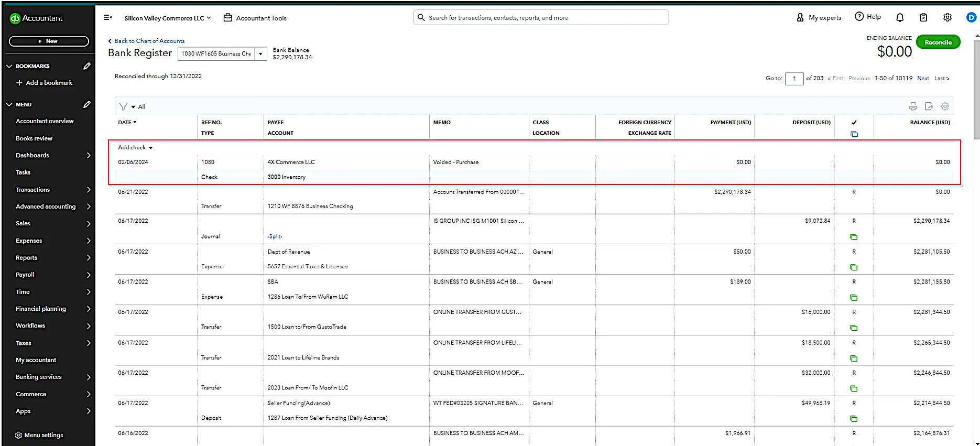Screen dimensions: 980x446
Task: Edit bookmarks with the pencil icon
Action: pyautogui.click(x=87, y=66)
